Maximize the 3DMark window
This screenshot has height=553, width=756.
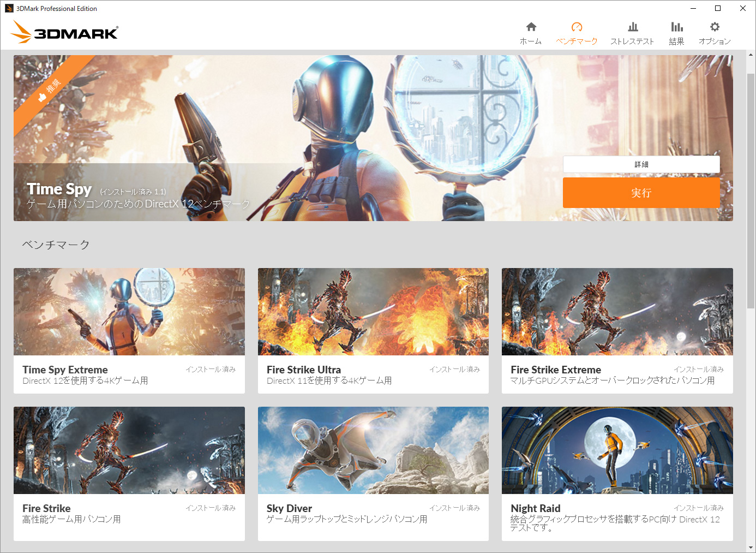coord(718,8)
